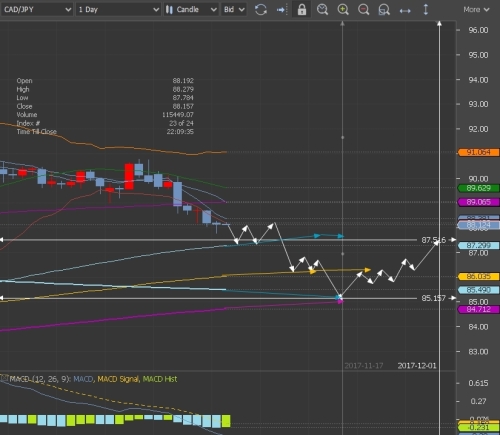Click the refresh chart icon
Image resolution: width=500 pixels, height=435 pixels.
click(261, 10)
